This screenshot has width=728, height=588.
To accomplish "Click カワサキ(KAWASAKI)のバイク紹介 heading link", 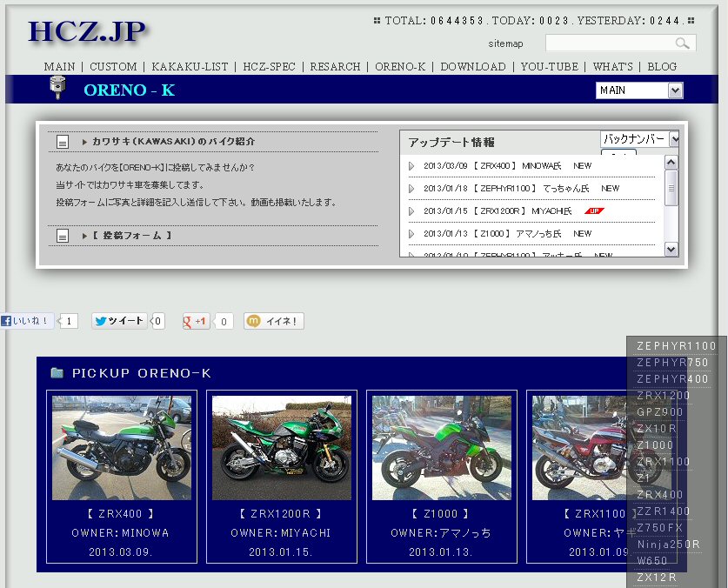I will pyautogui.click(x=173, y=141).
